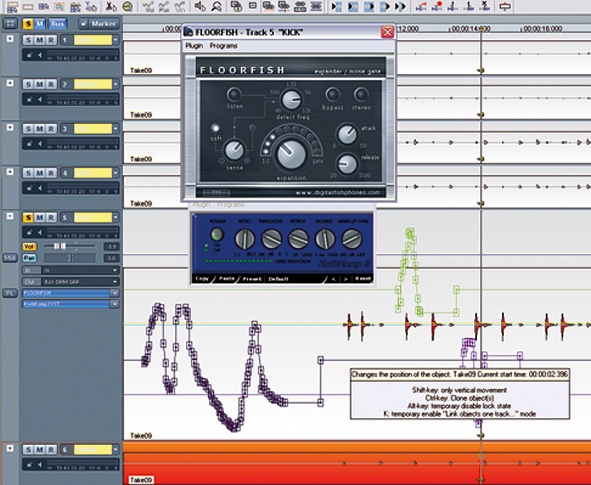The height and width of the screenshot is (485, 591).
Task: Toggle compressor Power button
Action: pyautogui.click(x=216, y=235)
